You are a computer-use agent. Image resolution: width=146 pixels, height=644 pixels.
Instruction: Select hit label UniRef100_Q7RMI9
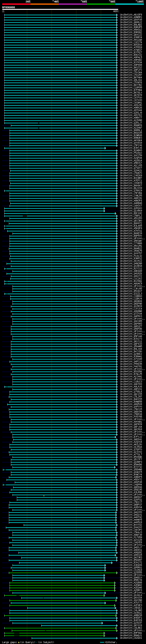131,191
